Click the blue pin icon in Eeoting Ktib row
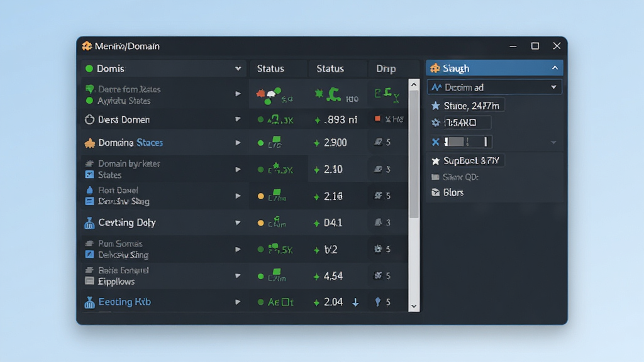 [378, 302]
